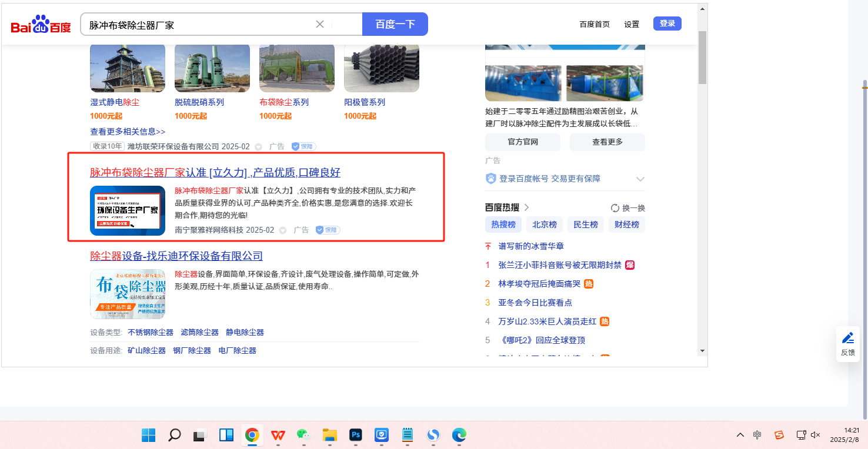Expand the 登录百度帐号 交易更有保障 chevron
Screen dimensions: 868x449
[x=640, y=179]
